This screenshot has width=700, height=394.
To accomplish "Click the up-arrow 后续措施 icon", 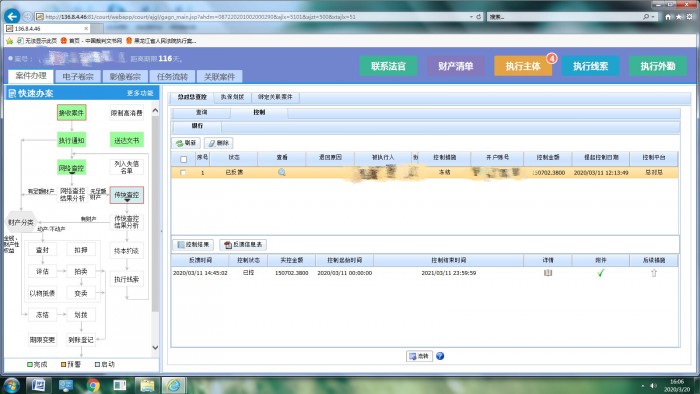I will pos(654,273).
